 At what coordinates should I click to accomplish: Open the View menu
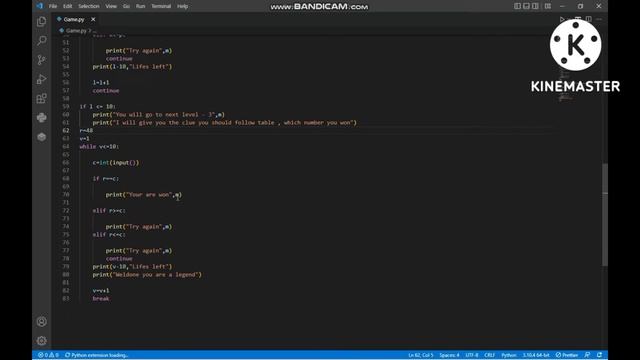pos(111,6)
